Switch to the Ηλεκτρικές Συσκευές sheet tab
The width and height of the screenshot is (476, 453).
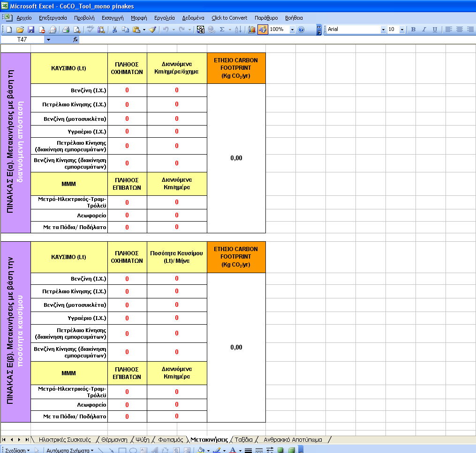pyautogui.click(x=65, y=440)
